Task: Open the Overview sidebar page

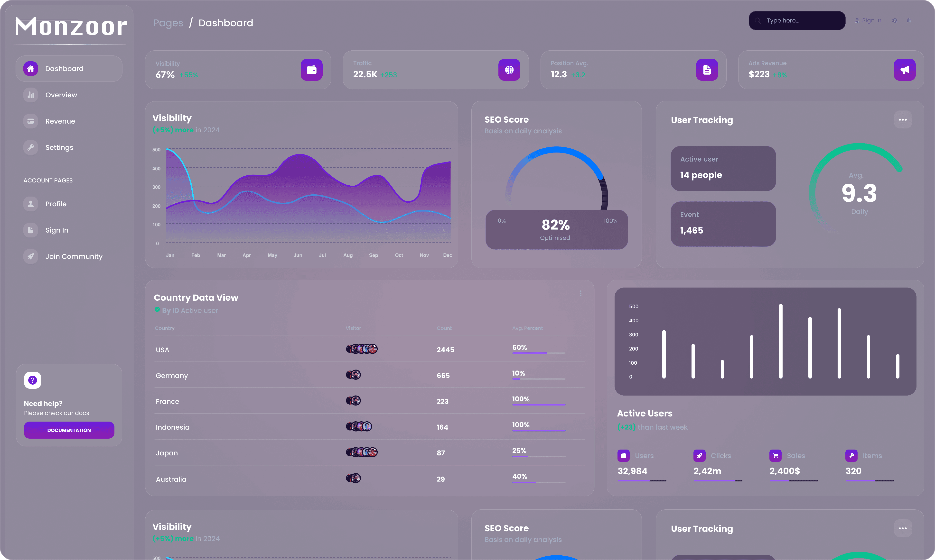Action: click(61, 95)
